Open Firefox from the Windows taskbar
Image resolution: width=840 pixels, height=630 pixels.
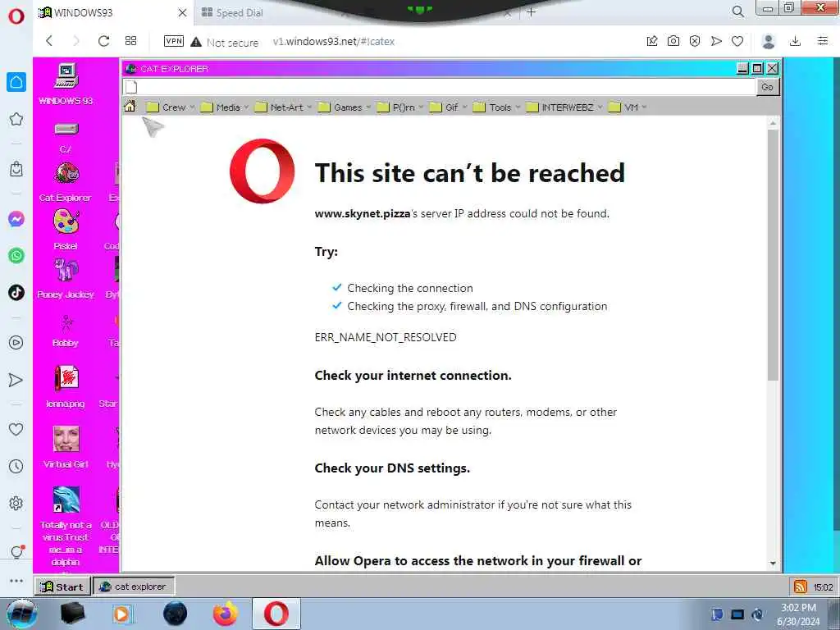[x=225, y=614]
